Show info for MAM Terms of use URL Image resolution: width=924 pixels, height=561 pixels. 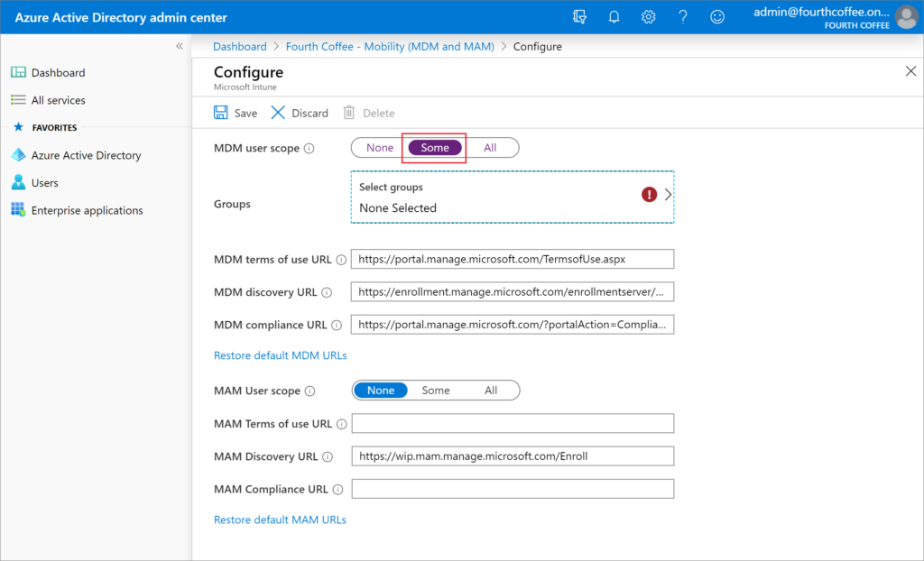[x=342, y=424]
